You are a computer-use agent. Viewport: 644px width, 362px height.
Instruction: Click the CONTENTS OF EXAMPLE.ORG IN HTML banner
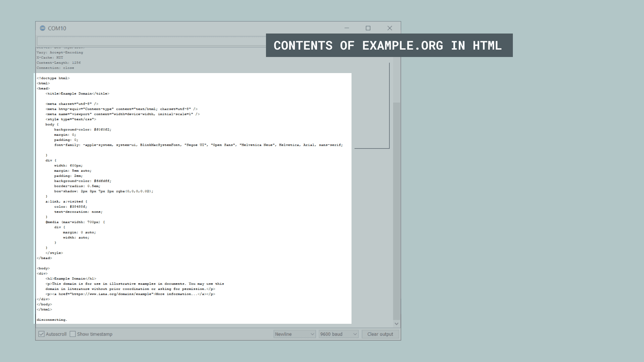click(x=389, y=45)
